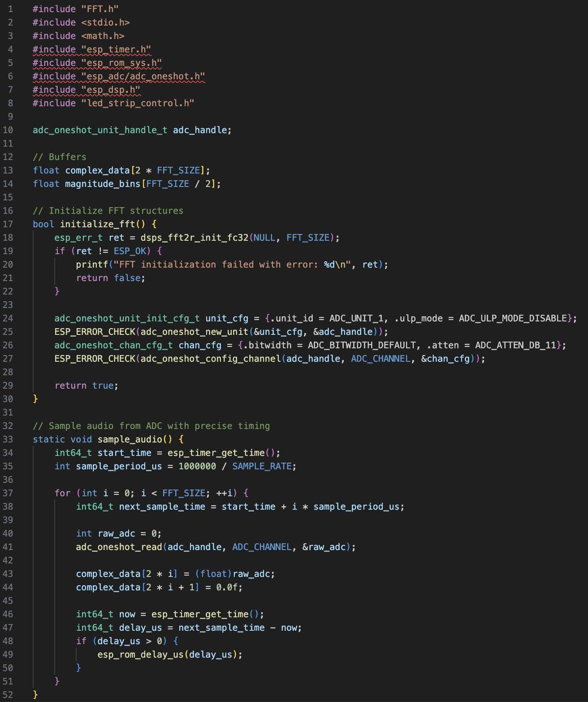
Task: Click the "// Sample audio from ADC" comment
Action: [x=151, y=426]
